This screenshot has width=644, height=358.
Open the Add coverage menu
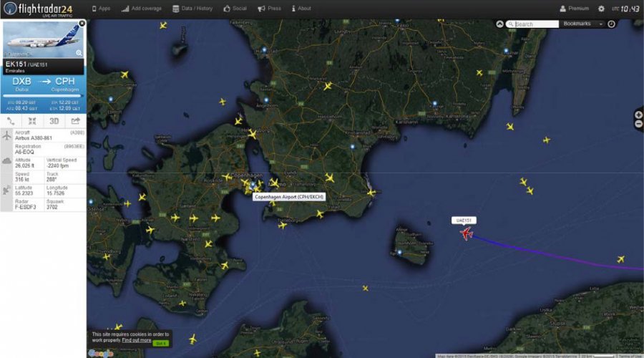[141, 8]
